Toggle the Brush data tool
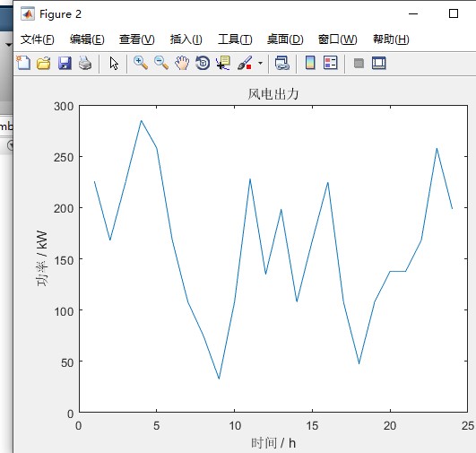This screenshot has height=453, width=476. (x=245, y=63)
